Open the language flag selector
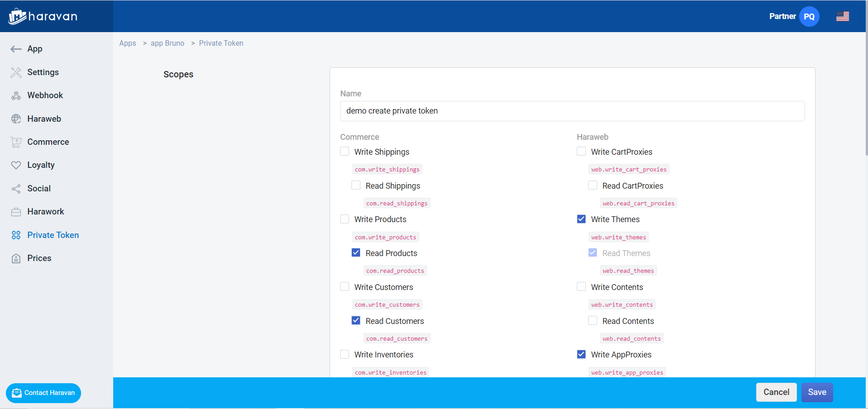Image resolution: width=868 pixels, height=409 pixels. (x=842, y=16)
